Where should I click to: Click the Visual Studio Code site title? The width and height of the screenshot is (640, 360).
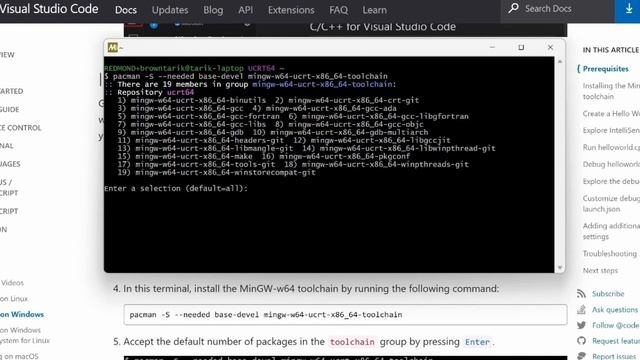49,9
